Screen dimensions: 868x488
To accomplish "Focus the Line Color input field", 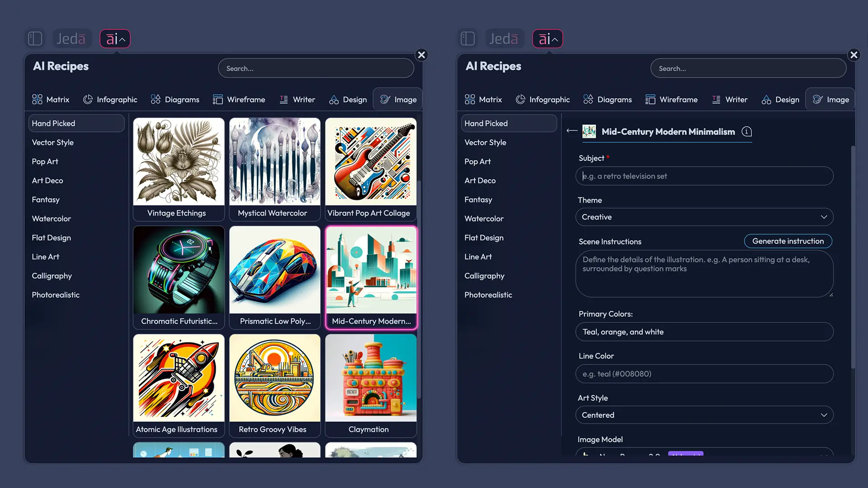I will [x=704, y=374].
